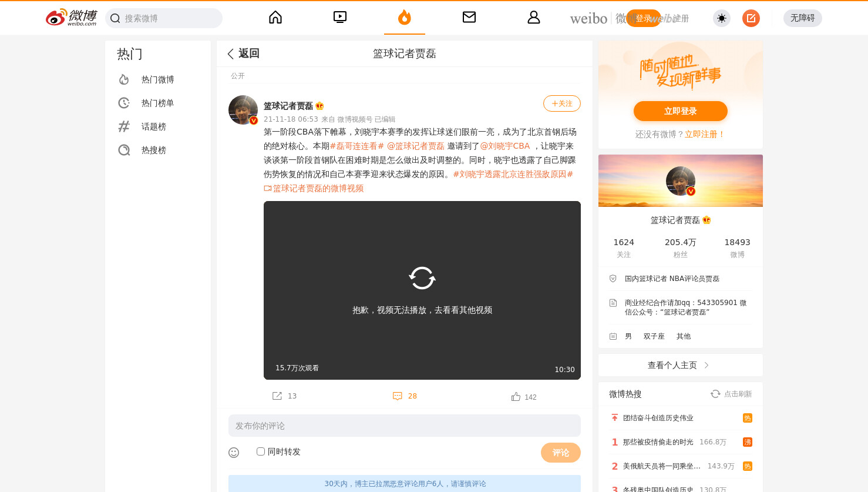The image size is (868, 492).
Task: Click the 注册 register link in header
Action: (681, 18)
